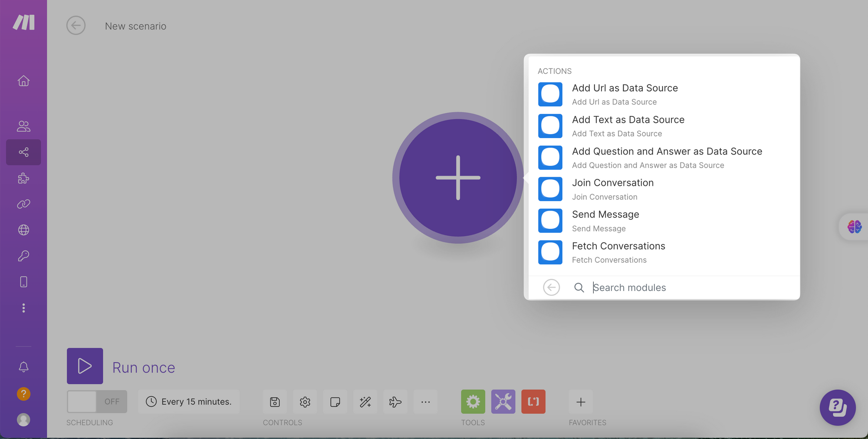Open Scenarios via the share icon
This screenshot has width=868, height=439.
[23, 152]
